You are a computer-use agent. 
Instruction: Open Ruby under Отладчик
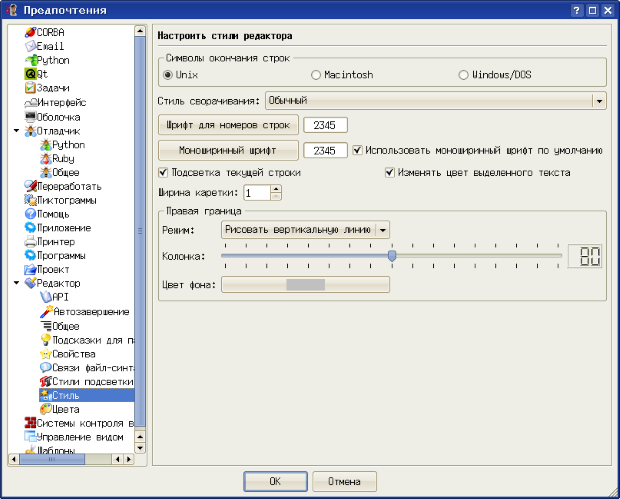tap(68, 158)
